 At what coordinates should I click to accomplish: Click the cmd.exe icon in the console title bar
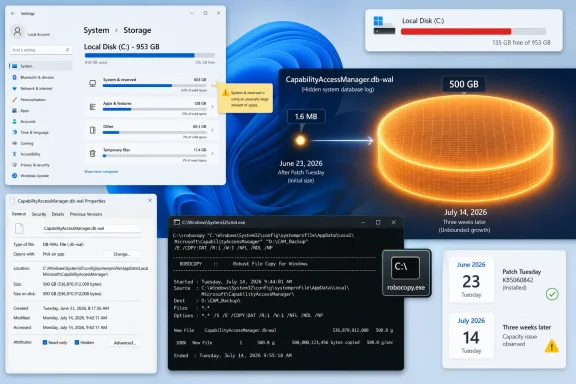(177, 222)
